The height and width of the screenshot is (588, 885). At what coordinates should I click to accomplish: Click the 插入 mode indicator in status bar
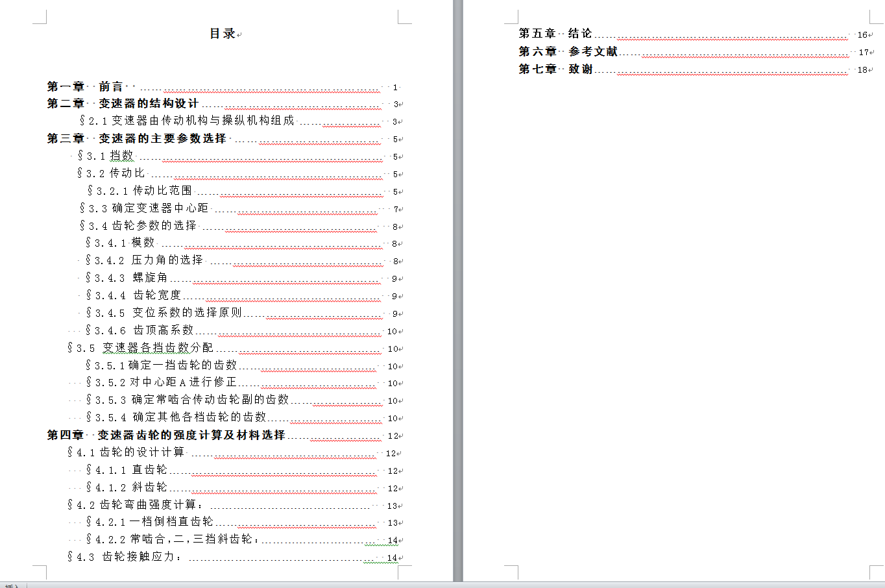pyautogui.click(x=13, y=583)
